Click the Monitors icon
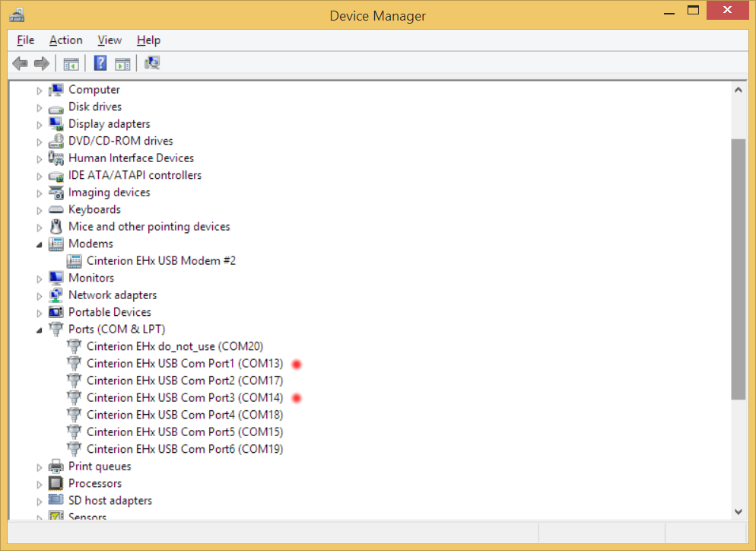Screen dimensions: 756x551 pos(56,278)
